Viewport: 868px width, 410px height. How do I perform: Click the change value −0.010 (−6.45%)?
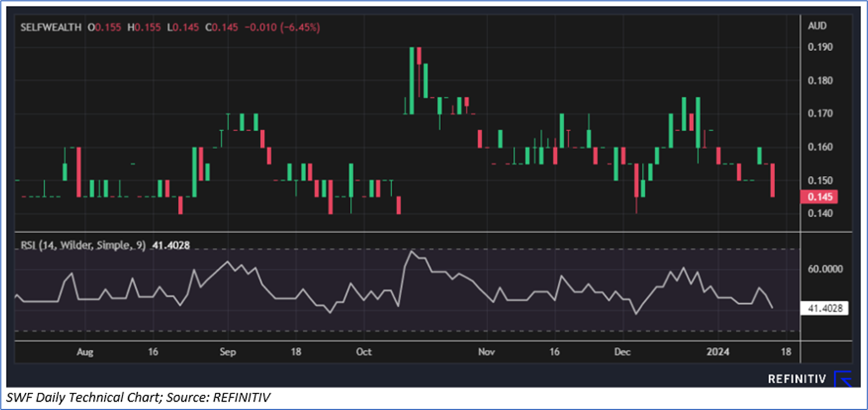coord(281,27)
